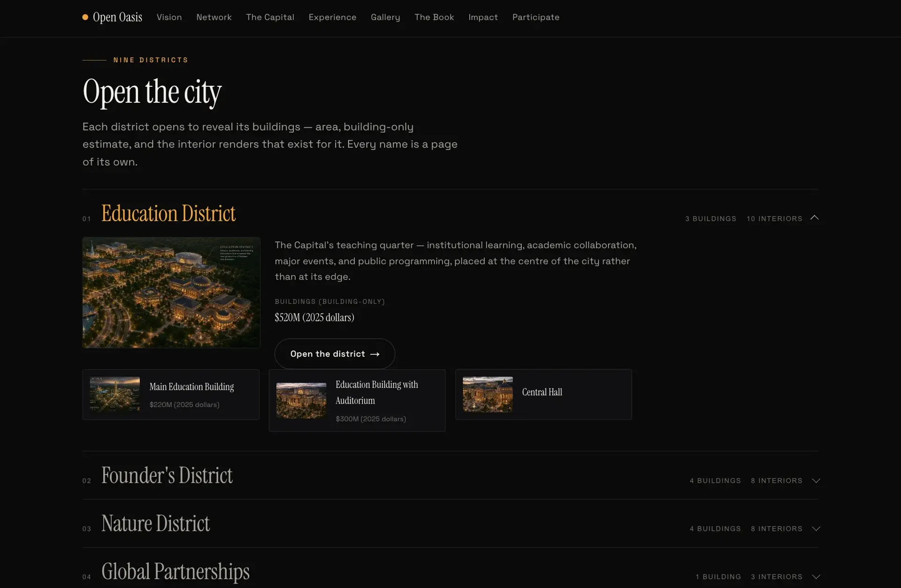
Task: Open the Main Education Building card
Action: [171, 394]
